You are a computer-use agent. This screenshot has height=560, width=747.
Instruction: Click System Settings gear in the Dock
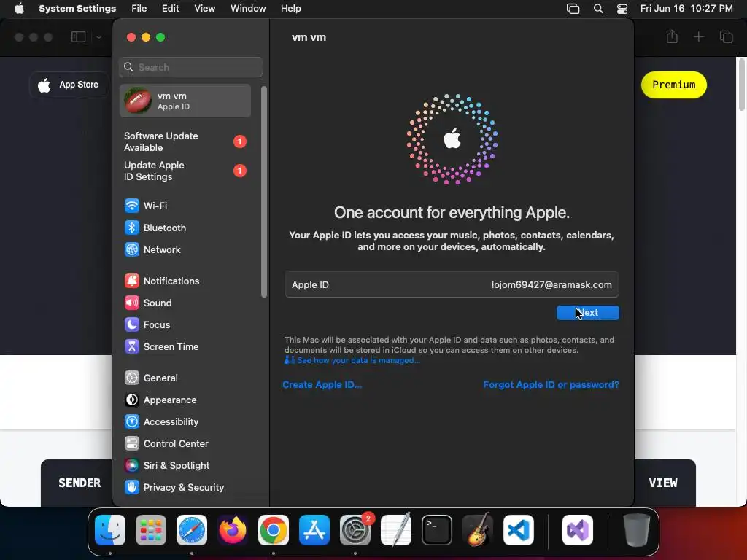(x=355, y=530)
